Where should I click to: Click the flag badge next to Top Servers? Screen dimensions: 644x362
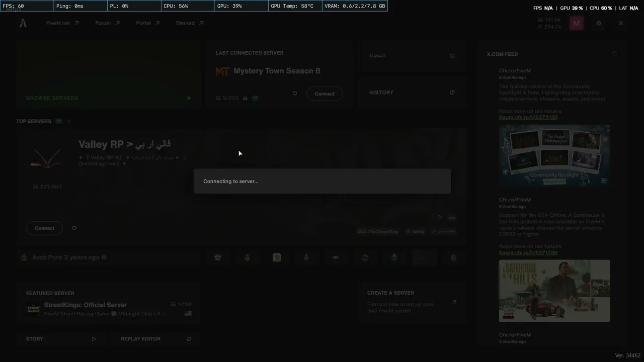59,121
